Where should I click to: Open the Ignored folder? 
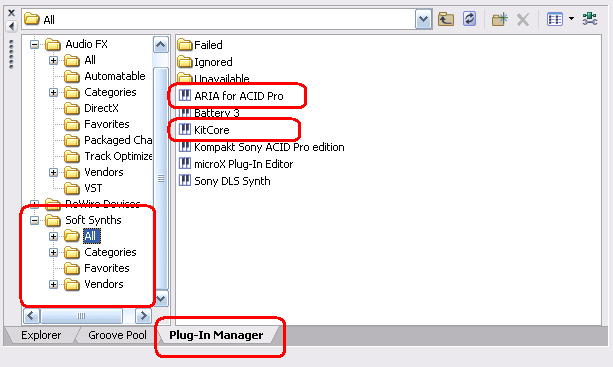[x=213, y=62]
